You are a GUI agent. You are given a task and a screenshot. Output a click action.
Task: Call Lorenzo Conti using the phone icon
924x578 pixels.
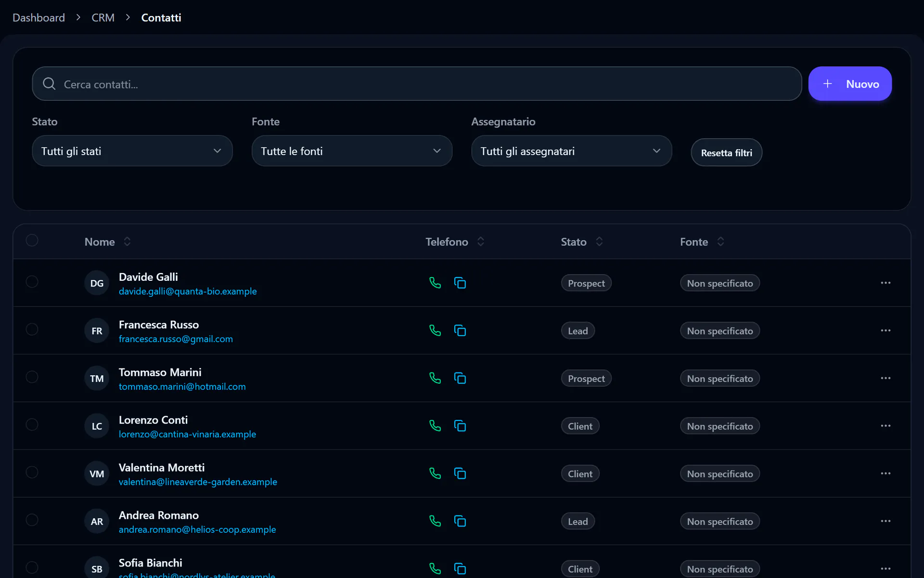[435, 426]
